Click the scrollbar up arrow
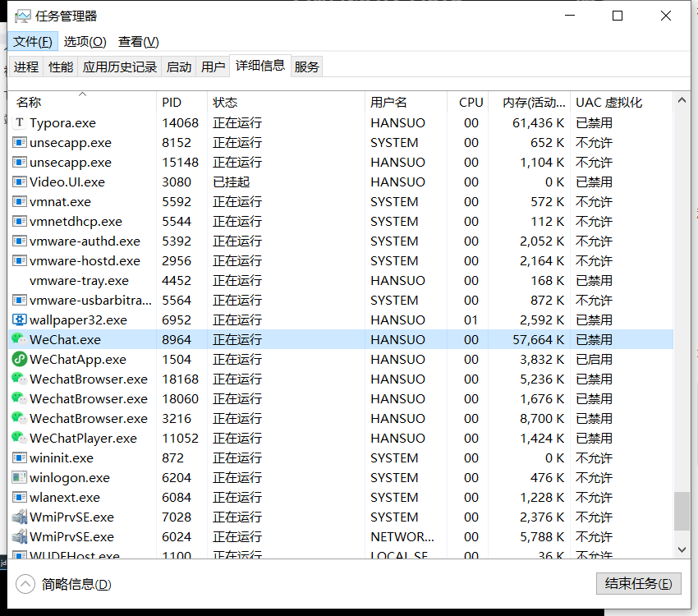The image size is (698, 616). 682,100
